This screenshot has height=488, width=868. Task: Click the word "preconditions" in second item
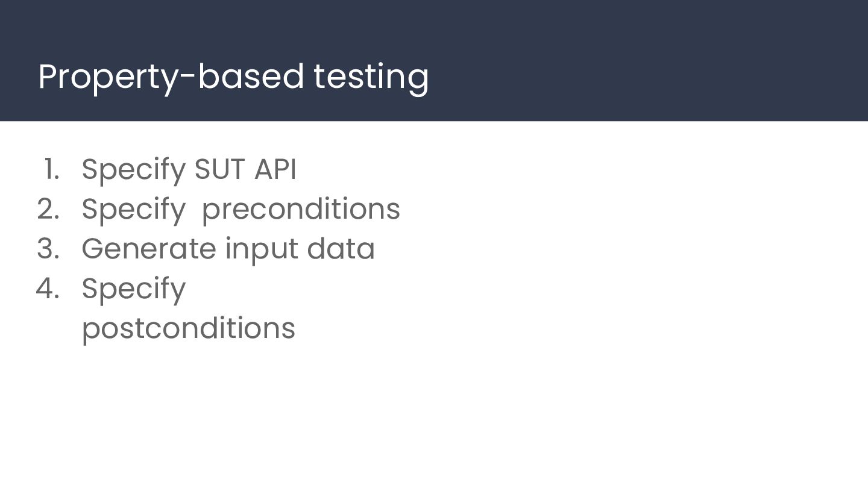pyautogui.click(x=300, y=210)
